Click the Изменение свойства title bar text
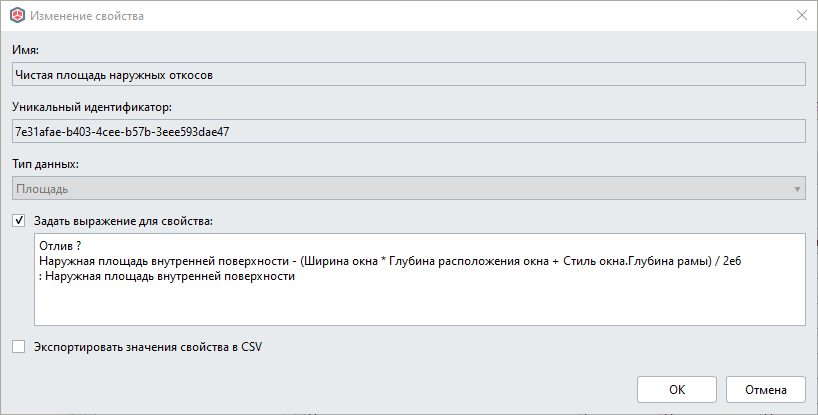 [87, 16]
